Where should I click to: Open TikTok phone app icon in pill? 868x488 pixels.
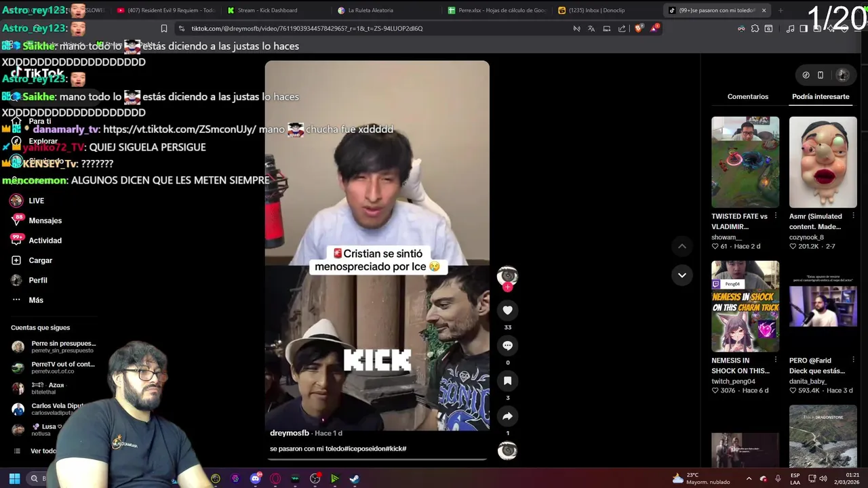pos(821,75)
